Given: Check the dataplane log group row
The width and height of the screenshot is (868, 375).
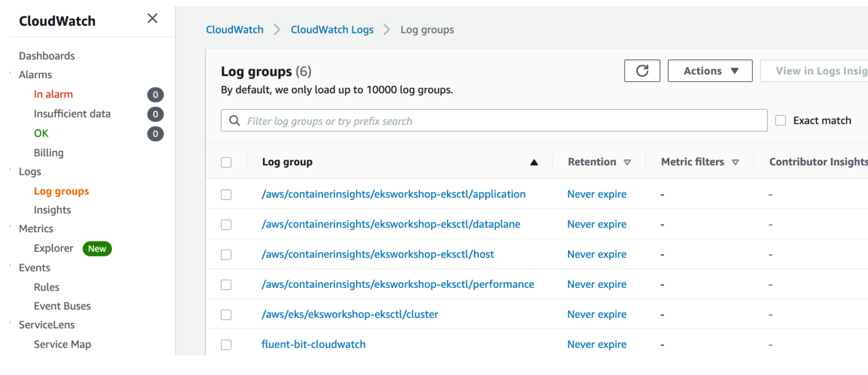Looking at the screenshot, I should point(226,224).
